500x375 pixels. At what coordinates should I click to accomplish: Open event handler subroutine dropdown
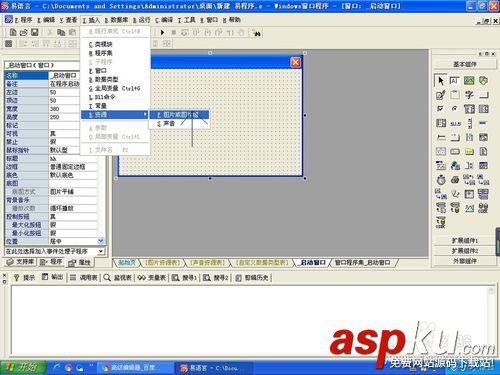point(101,251)
